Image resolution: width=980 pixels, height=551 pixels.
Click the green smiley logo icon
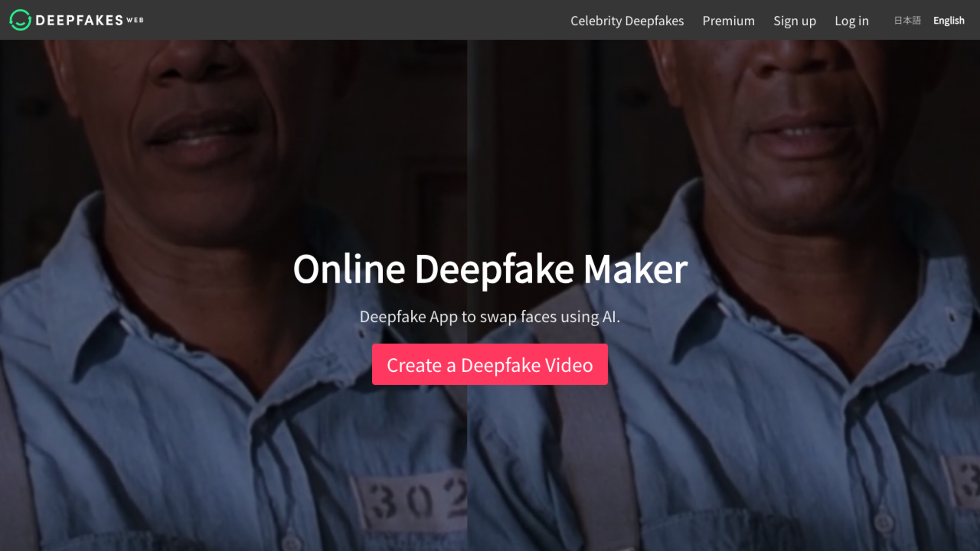(x=20, y=20)
